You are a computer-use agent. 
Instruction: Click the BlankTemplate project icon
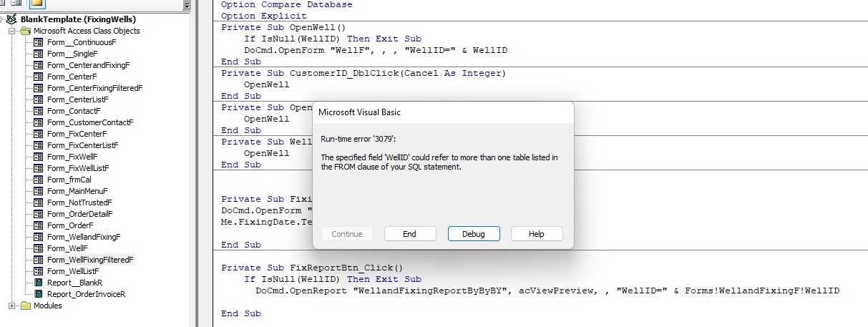pyautogui.click(x=12, y=19)
